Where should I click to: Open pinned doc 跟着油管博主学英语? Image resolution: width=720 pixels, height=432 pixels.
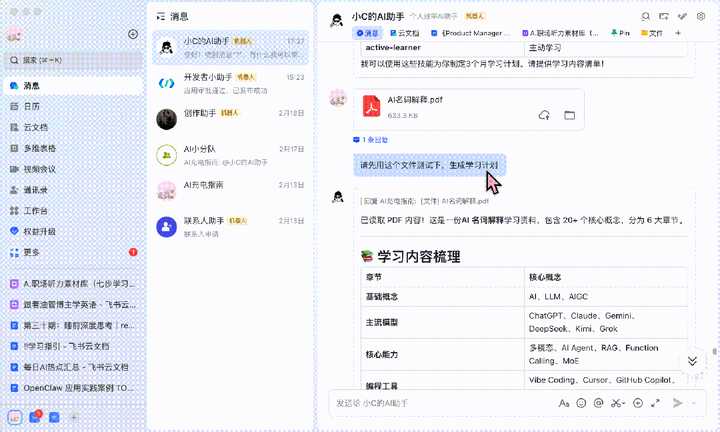pyautogui.click(x=73, y=305)
